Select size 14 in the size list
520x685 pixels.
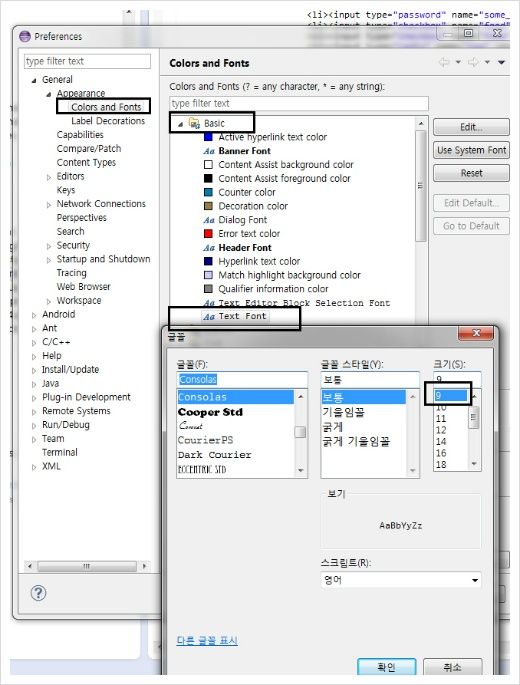click(451, 441)
